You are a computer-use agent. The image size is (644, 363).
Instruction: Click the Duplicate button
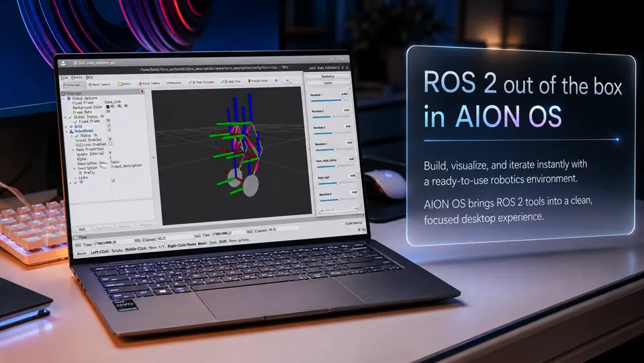coord(103,227)
